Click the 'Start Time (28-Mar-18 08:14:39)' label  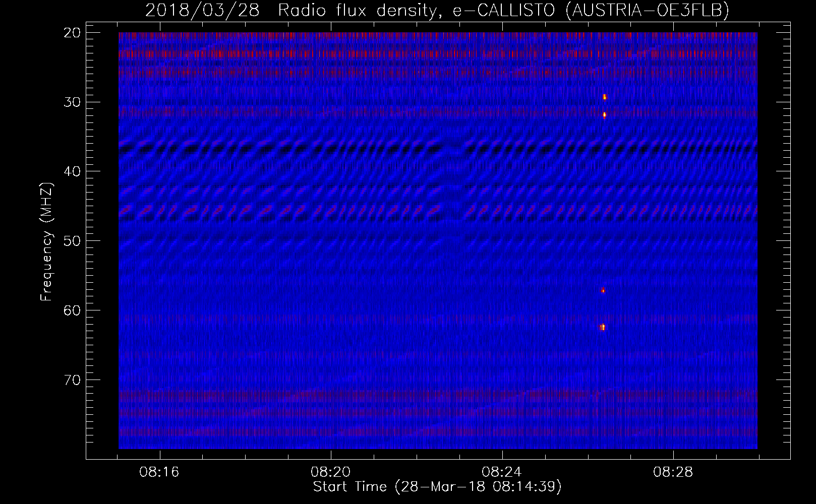click(x=437, y=487)
